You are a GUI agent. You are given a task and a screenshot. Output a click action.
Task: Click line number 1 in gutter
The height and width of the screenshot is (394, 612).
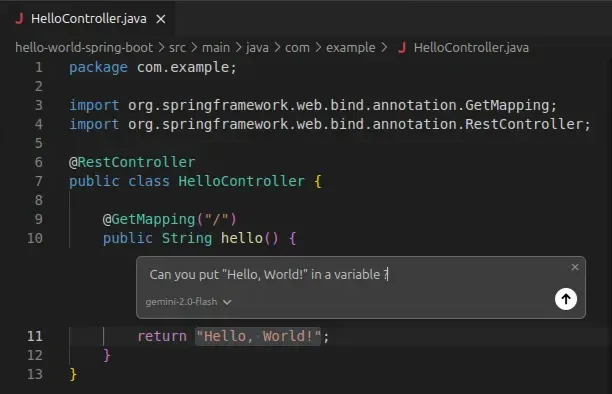39,68
